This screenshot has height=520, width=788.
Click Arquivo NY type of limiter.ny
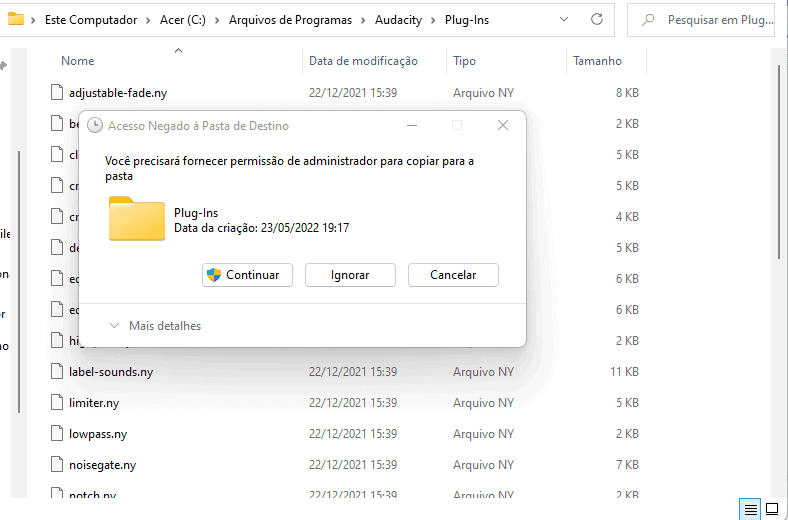click(483, 403)
